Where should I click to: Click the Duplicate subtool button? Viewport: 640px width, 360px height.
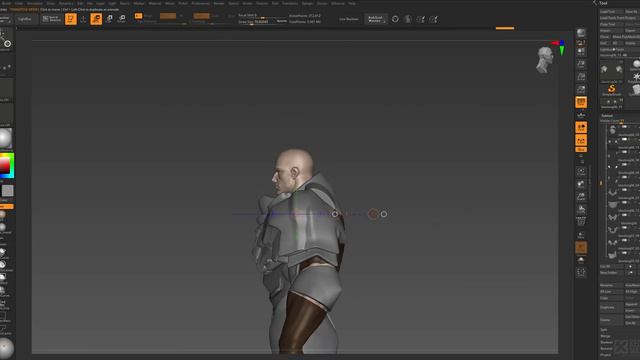click(x=611, y=307)
